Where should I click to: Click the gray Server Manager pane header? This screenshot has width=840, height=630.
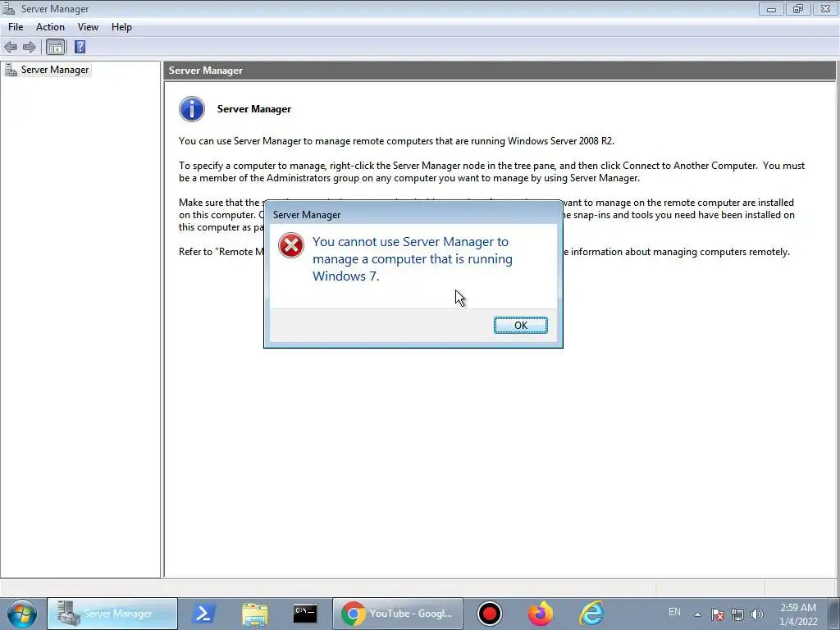[500, 71]
